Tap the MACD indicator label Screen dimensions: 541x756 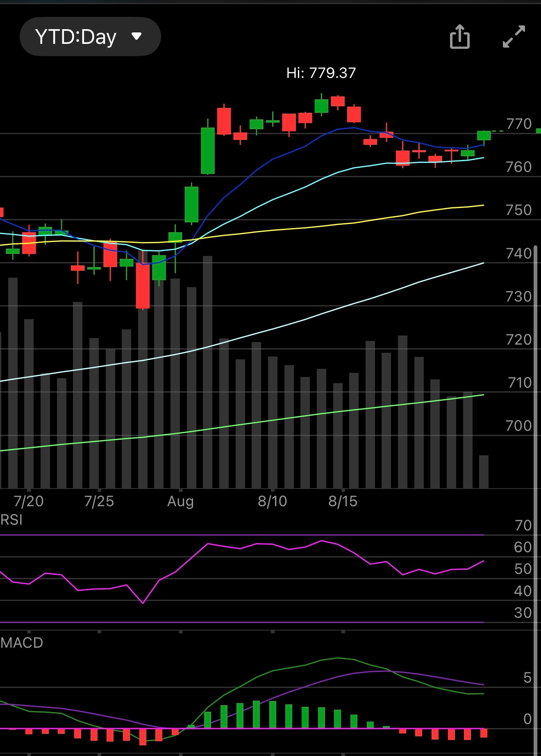click(22, 643)
